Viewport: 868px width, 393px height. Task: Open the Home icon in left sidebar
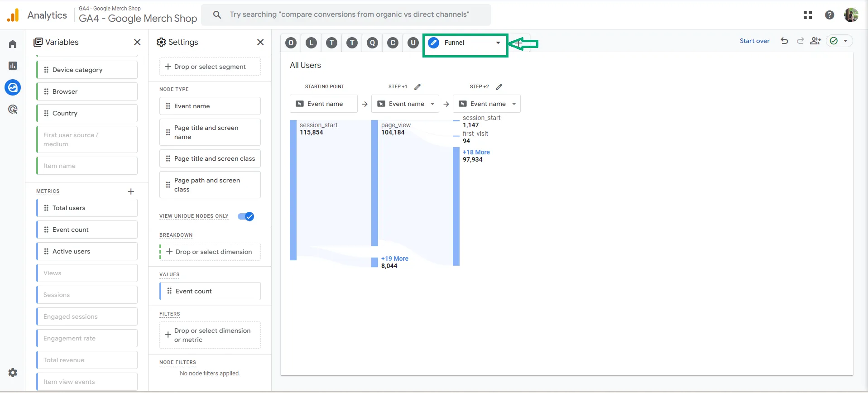coord(13,44)
